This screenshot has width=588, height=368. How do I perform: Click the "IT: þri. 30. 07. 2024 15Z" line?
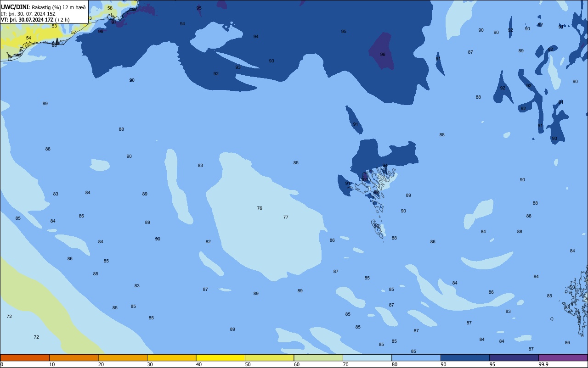pos(28,14)
